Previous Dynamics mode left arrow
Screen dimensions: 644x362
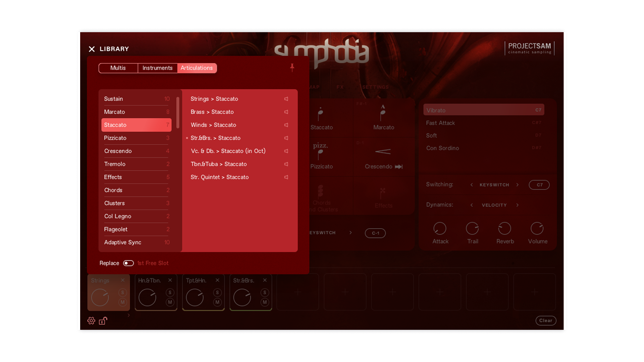472,205
